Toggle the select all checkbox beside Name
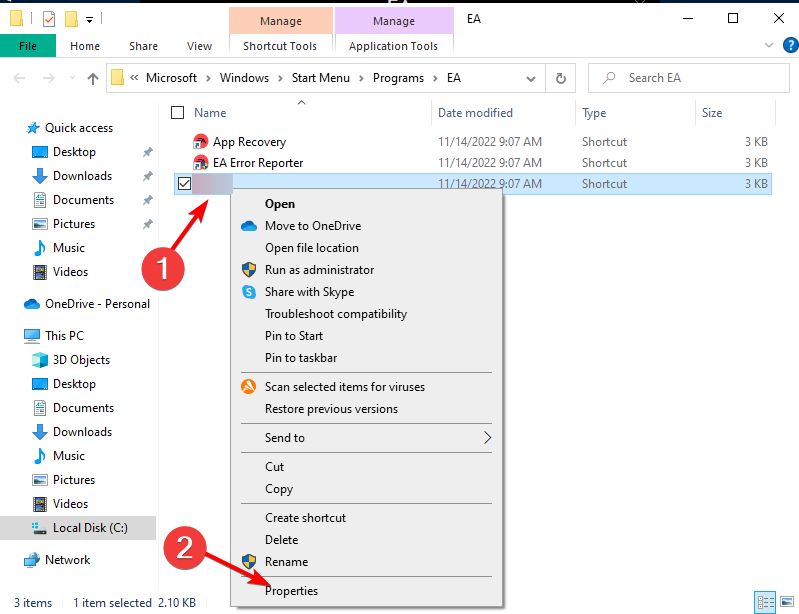 [x=177, y=113]
